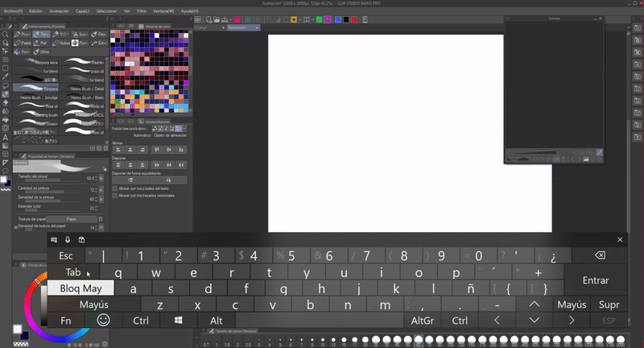Click the Tab key on keyboard

[73, 272]
